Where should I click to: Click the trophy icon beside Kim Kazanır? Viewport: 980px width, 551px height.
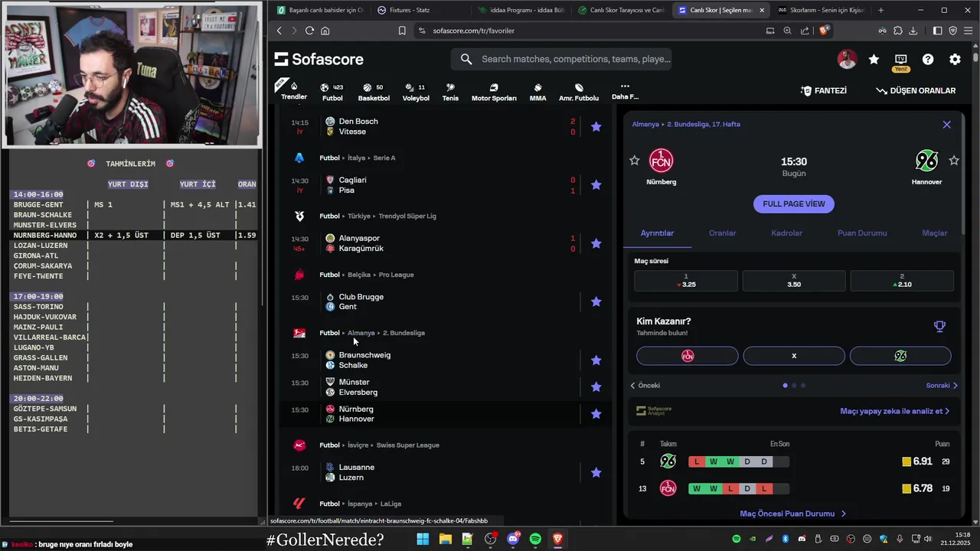pos(939,327)
